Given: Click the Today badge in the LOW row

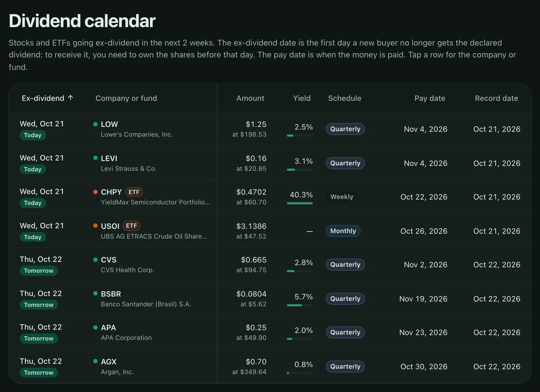Looking at the screenshot, I should point(33,135).
